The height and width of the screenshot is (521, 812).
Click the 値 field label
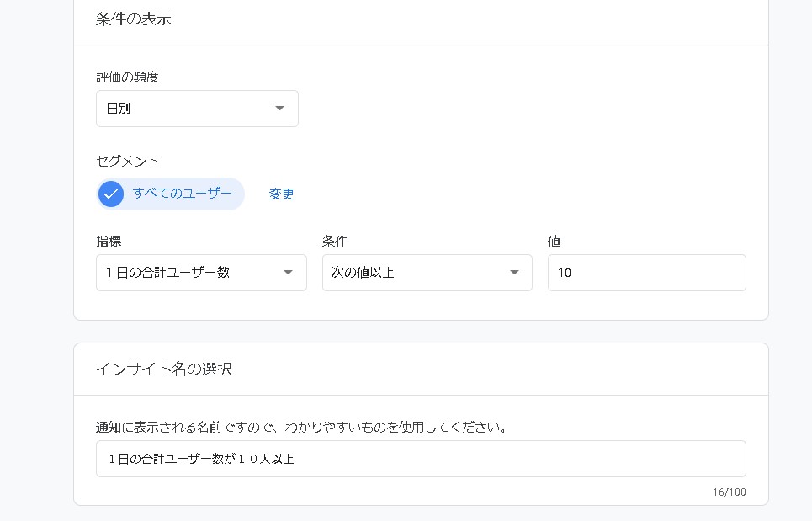click(554, 242)
